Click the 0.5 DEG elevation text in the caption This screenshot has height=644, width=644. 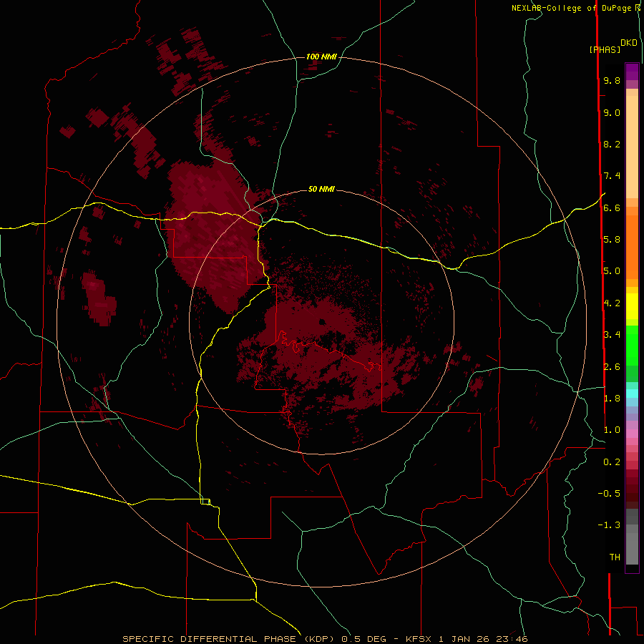364,639
